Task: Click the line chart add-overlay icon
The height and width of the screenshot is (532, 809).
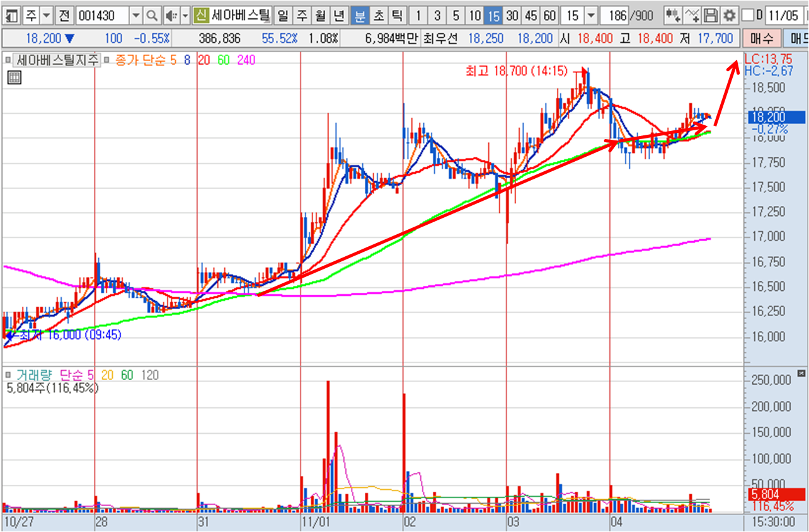Action: coord(692,14)
